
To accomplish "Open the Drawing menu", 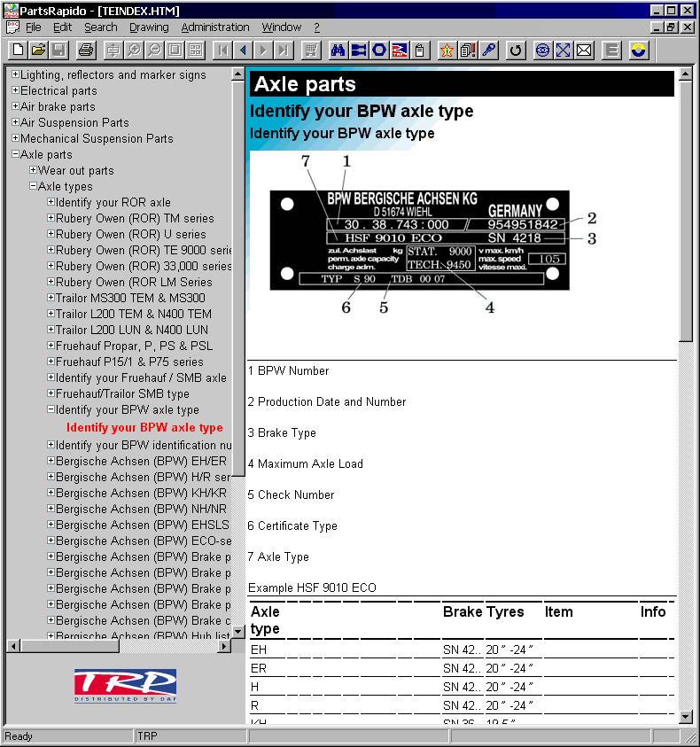I will pyautogui.click(x=149, y=27).
